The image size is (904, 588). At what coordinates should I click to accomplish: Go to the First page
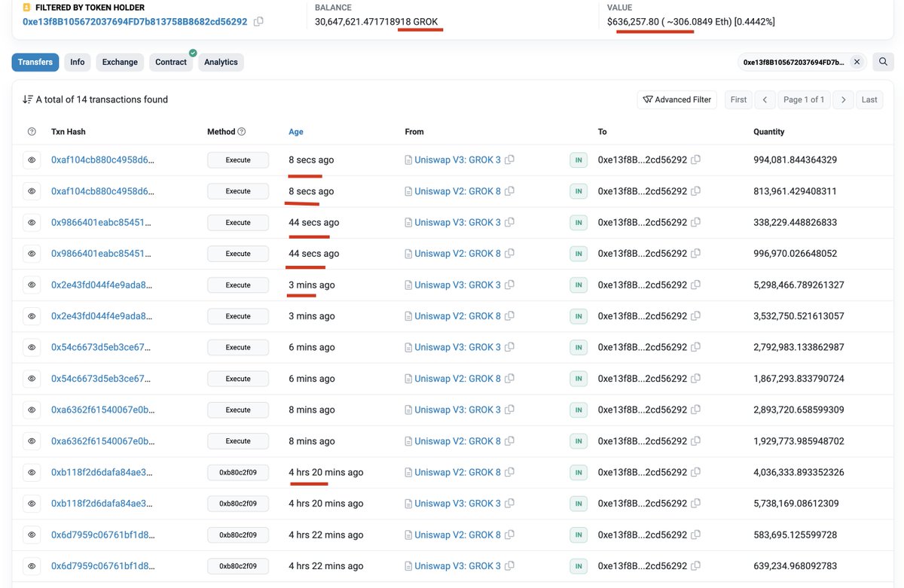[x=738, y=99]
